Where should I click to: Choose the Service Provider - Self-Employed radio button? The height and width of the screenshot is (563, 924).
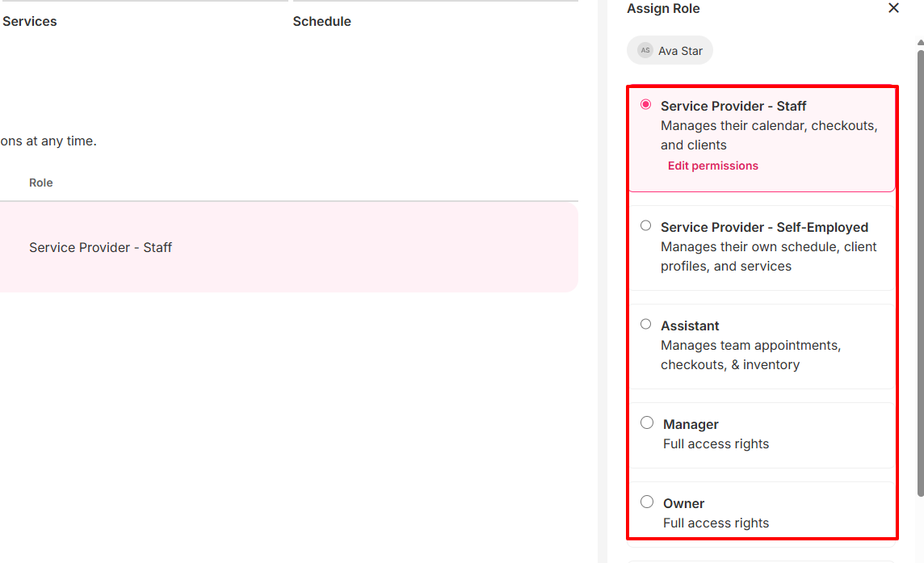tap(645, 225)
